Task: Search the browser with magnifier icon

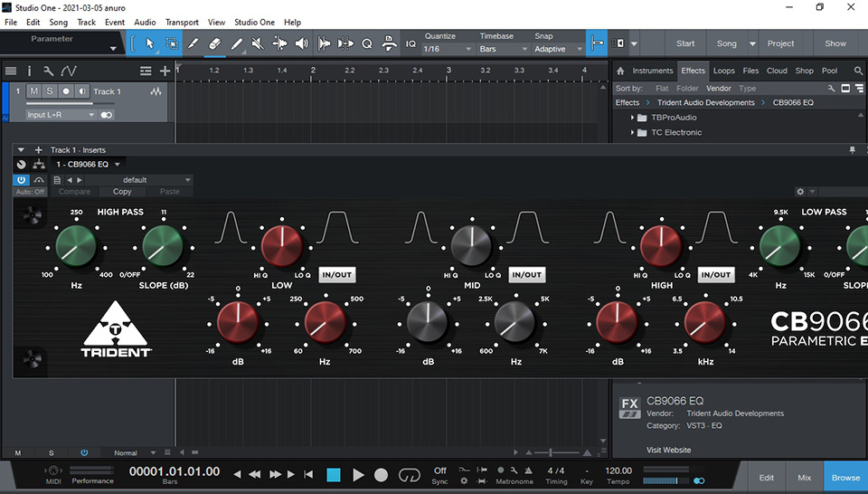Action: [x=858, y=71]
